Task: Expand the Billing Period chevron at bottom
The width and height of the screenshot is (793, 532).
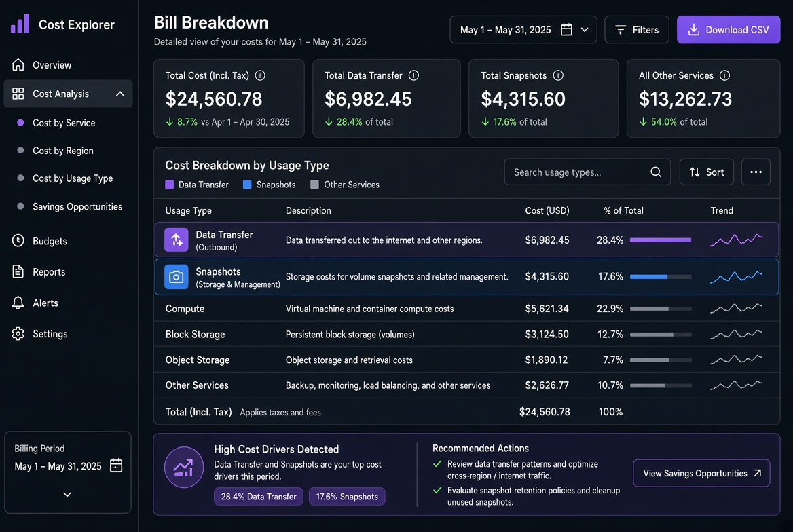Action: click(x=67, y=494)
